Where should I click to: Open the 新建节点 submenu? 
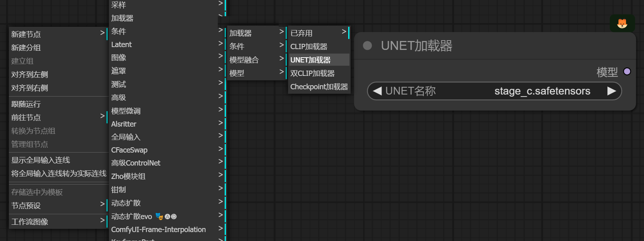click(58, 34)
